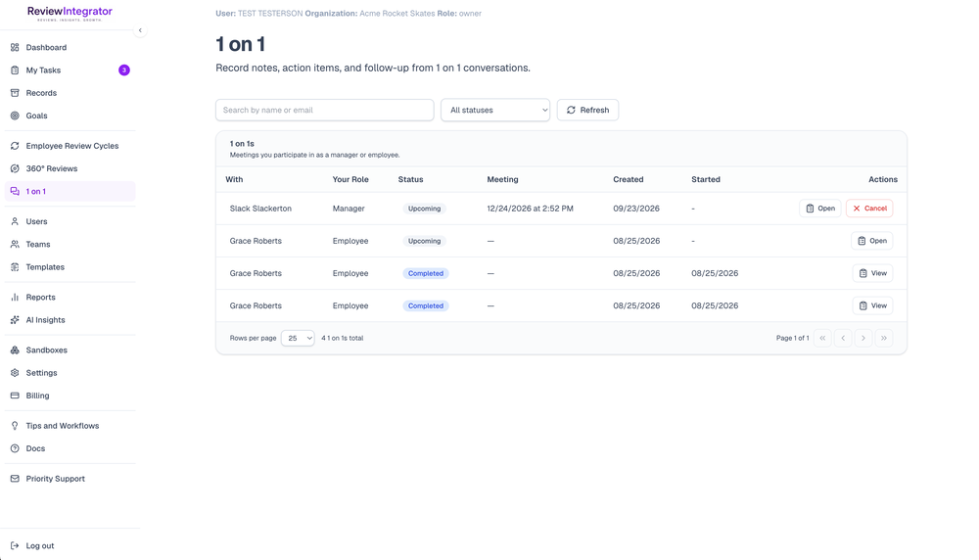
Task: Click the Started column header
Action: 706,179
